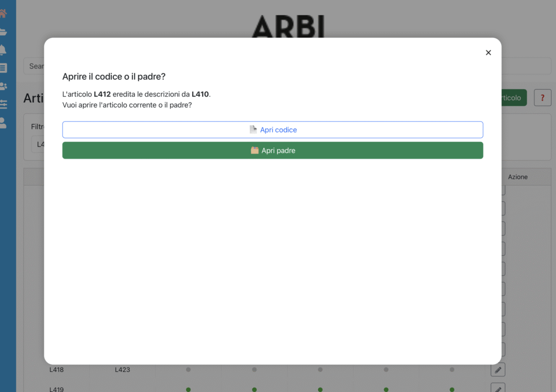Choose 'Apri padre' to open the parent
Image resolution: width=556 pixels, height=392 pixels.
pos(273,150)
